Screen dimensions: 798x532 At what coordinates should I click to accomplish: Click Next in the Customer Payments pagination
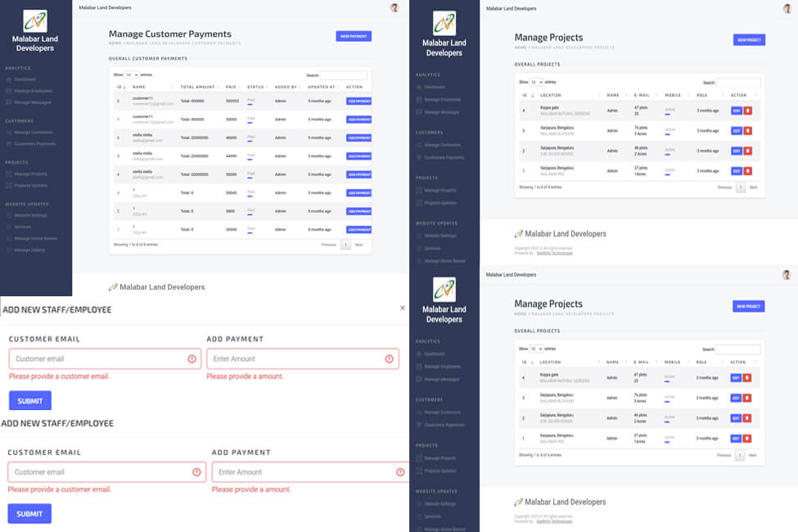[x=358, y=245]
